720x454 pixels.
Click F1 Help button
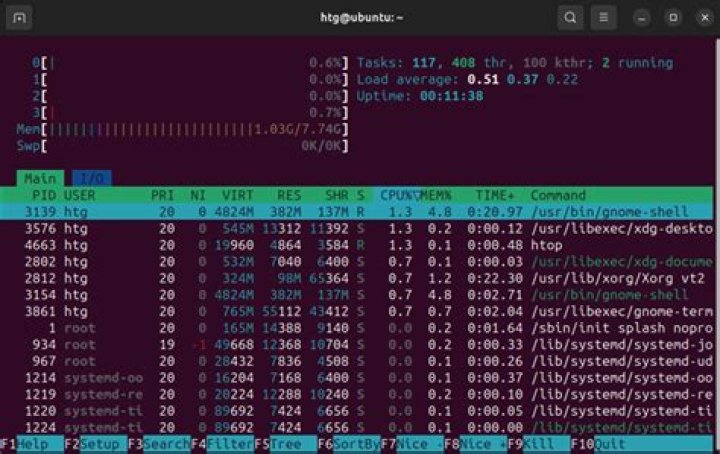pyautogui.click(x=32, y=444)
